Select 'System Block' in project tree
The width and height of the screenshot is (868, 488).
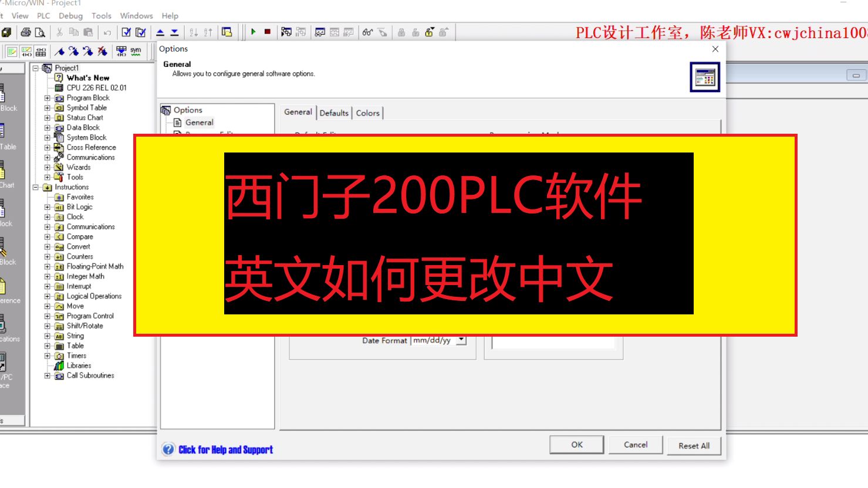pos(87,138)
